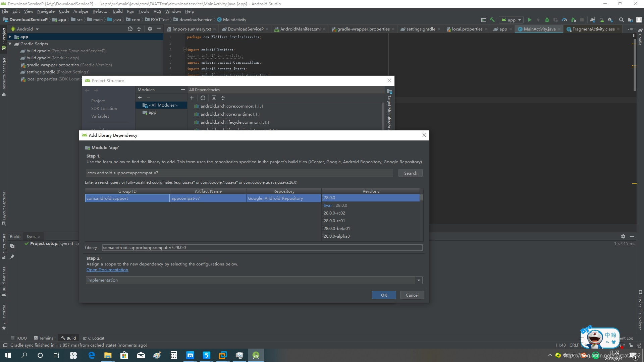Open SDK Manager icon
Screen dimensions: 644x362
(610, 20)
